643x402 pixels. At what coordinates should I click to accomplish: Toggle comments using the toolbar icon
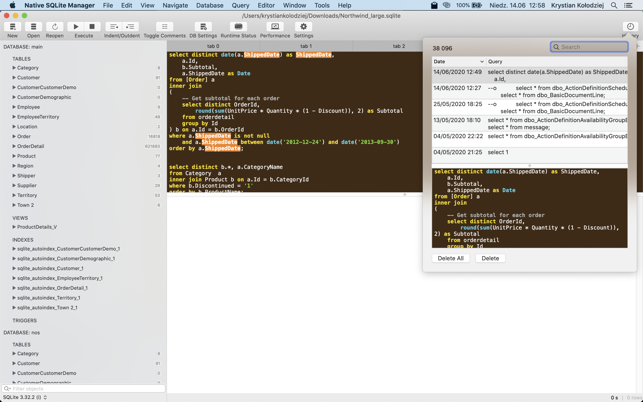coord(164,28)
